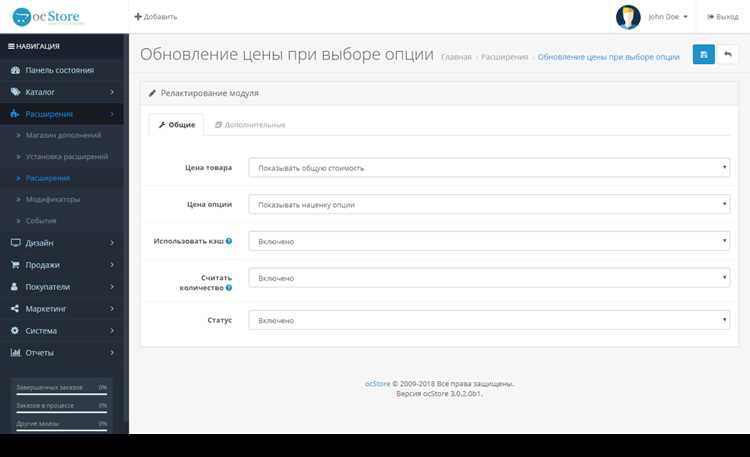Click John Doe avatar picture
The height and width of the screenshot is (457, 750).
(628, 17)
